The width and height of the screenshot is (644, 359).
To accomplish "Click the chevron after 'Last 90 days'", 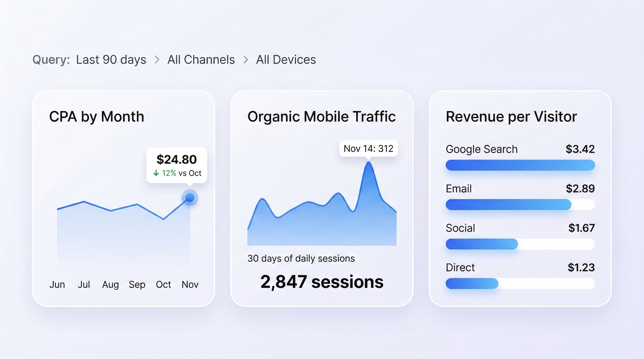I will tap(157, 60).
